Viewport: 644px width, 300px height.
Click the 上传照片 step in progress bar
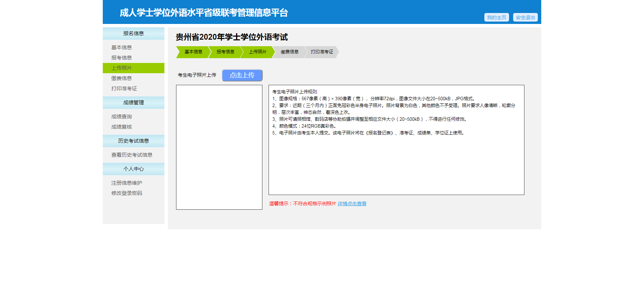tap(258, 52)
